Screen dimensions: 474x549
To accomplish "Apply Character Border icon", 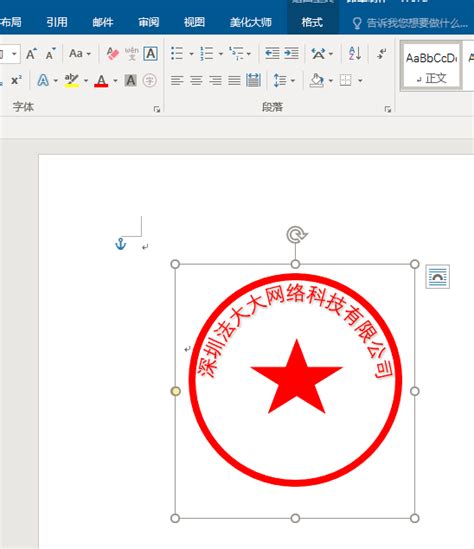I will tap(151, 54).
